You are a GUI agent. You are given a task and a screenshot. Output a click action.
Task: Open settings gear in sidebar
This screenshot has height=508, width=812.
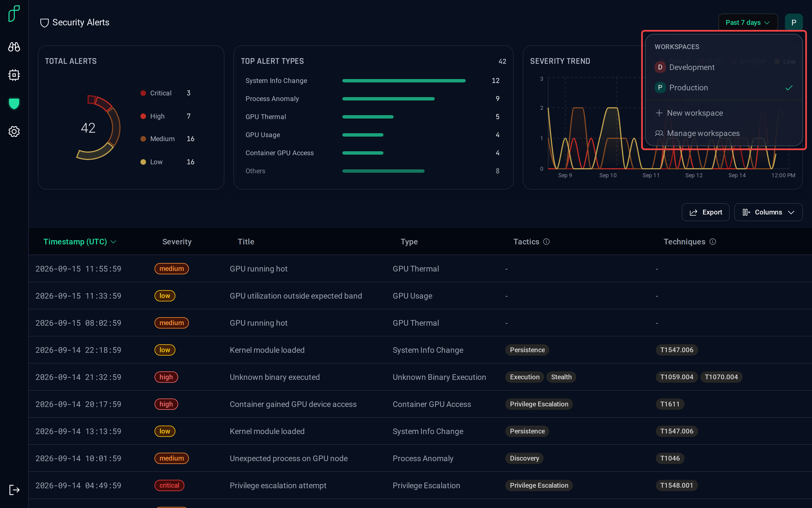(14, 131)
